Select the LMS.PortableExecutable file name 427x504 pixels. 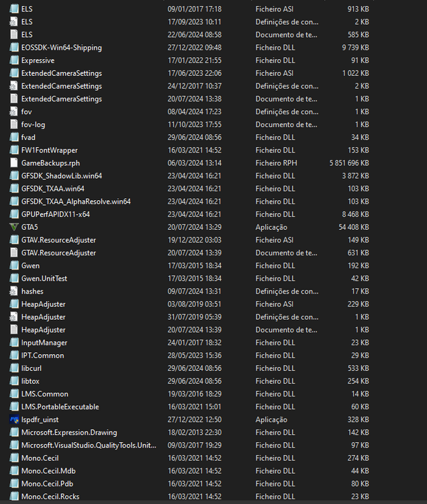60,407
